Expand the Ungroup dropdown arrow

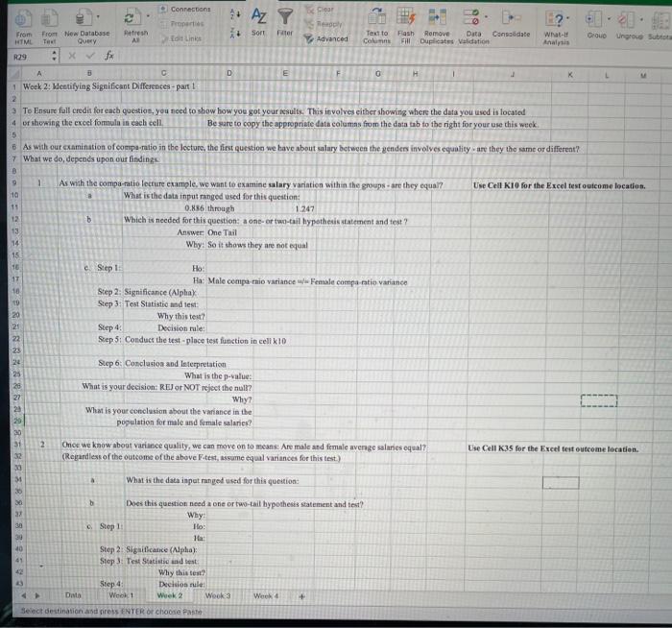tap(641, 20)
